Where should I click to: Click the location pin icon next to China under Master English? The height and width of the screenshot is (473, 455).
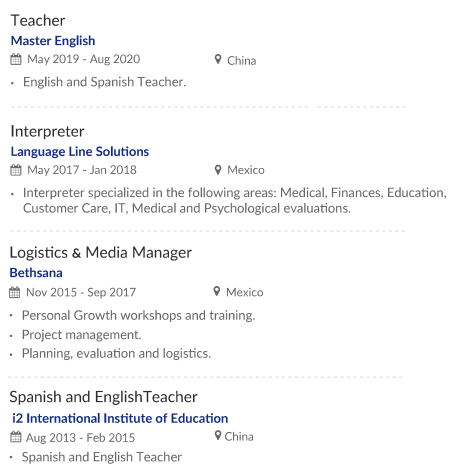(x=218, y=59)
